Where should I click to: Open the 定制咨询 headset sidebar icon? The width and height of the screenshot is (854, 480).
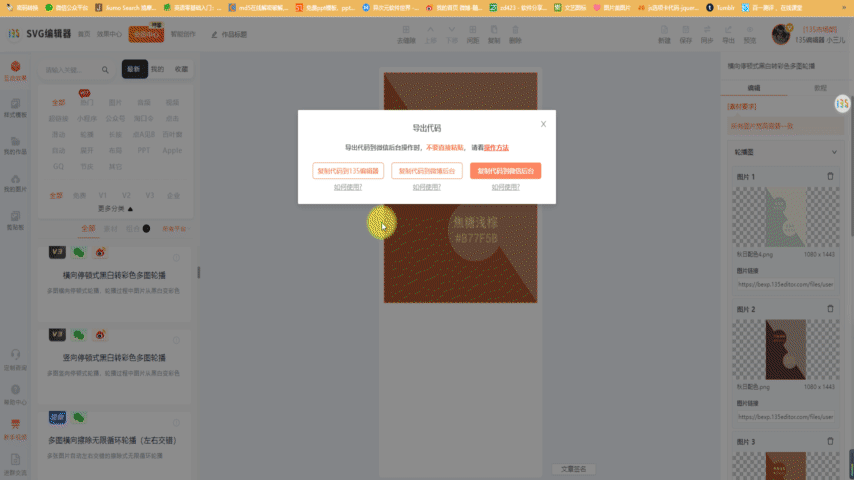pyautogui.click(x=15, y=360)
